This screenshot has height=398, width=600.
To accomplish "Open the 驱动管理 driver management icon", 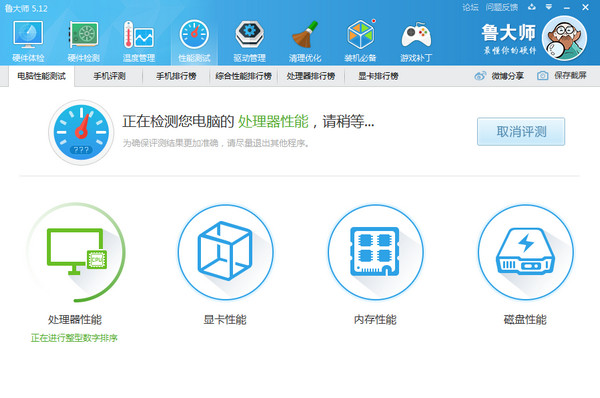I will coord(249,41).
